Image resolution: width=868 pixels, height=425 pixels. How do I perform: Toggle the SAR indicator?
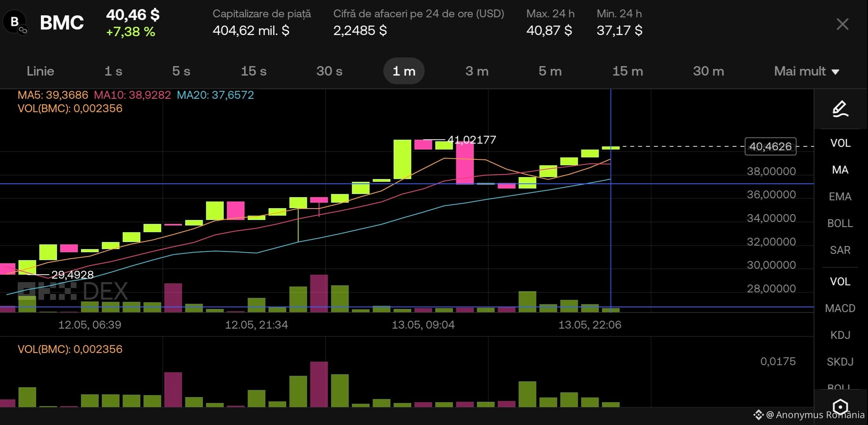point(840,250)
